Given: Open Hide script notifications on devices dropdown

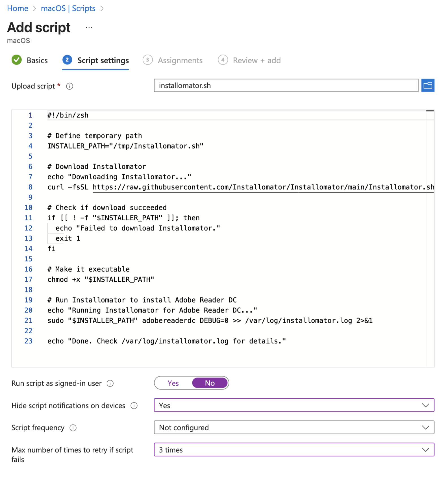Looking at the screenshot, I should click(294, 405).
